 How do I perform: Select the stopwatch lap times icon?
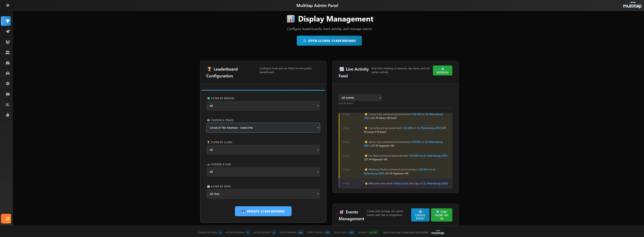pyautogui.click(x=6, y=115)
